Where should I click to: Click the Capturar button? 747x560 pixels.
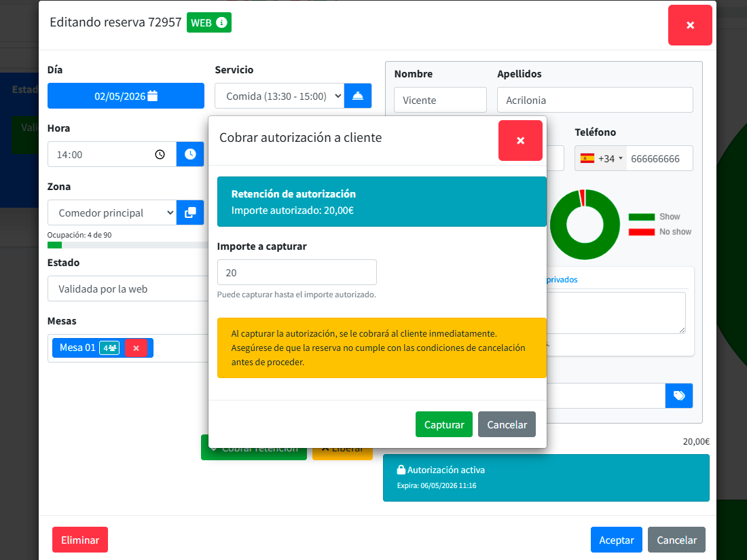(444, 424)
